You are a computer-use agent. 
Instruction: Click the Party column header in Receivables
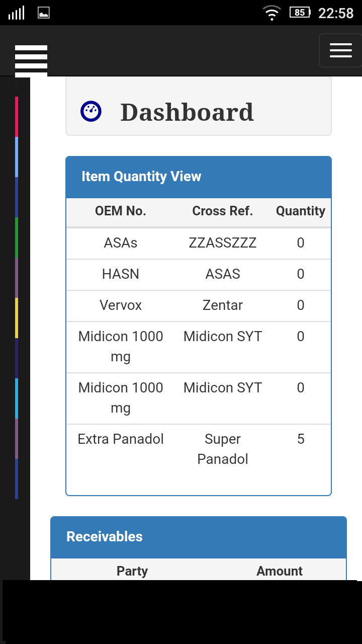[132, 572]
